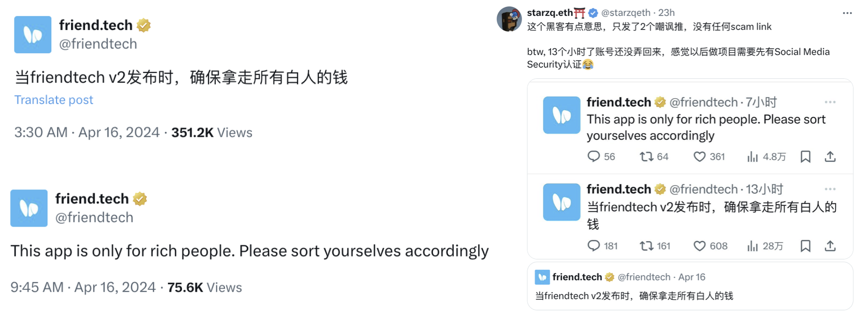Open more menu on 7小时 tweet

[x=830, y=102]
